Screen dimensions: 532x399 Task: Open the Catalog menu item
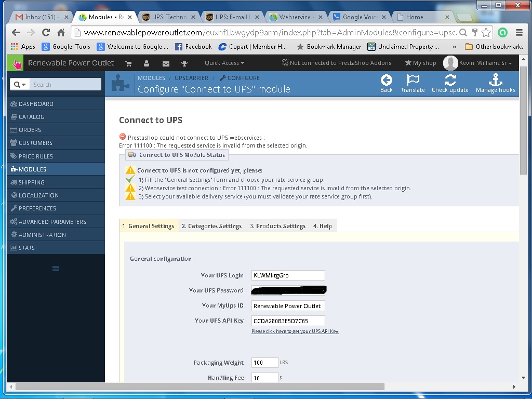point(56,117)
